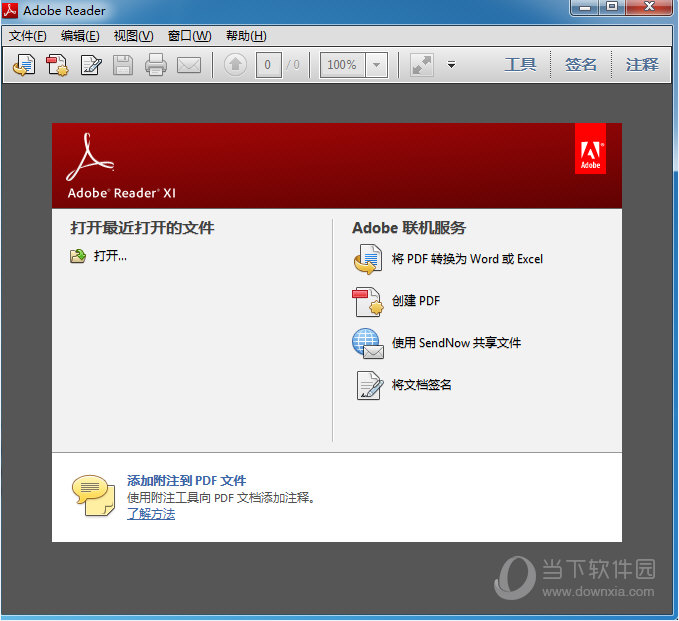The width and height of the screenshot is (679, 621).
Task: Click the Print toolbar icon
Action: click(156, 65)
